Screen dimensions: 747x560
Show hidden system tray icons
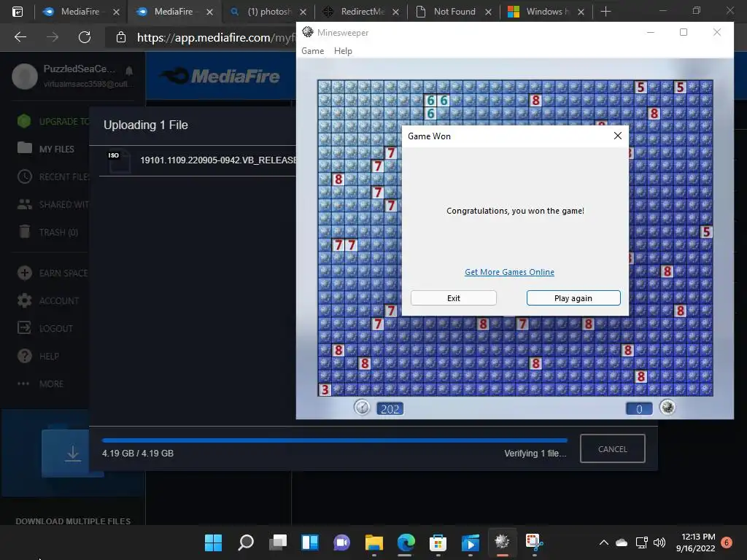[603, 542]
